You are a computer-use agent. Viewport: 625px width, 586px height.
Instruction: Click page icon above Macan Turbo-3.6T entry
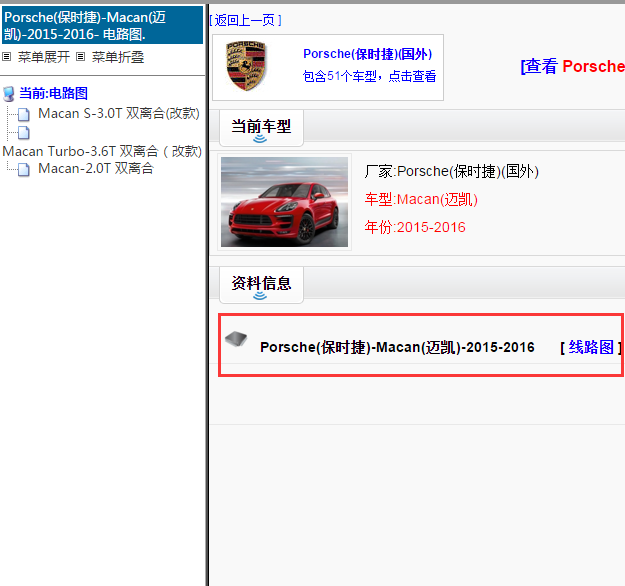tap(24, 133)
